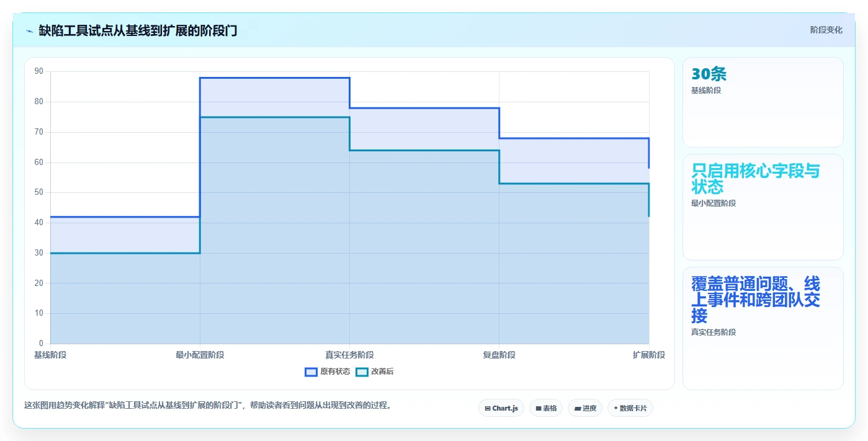Click the 表格 tag chip
The image size is (868, 441).
(x=546, y=408)
